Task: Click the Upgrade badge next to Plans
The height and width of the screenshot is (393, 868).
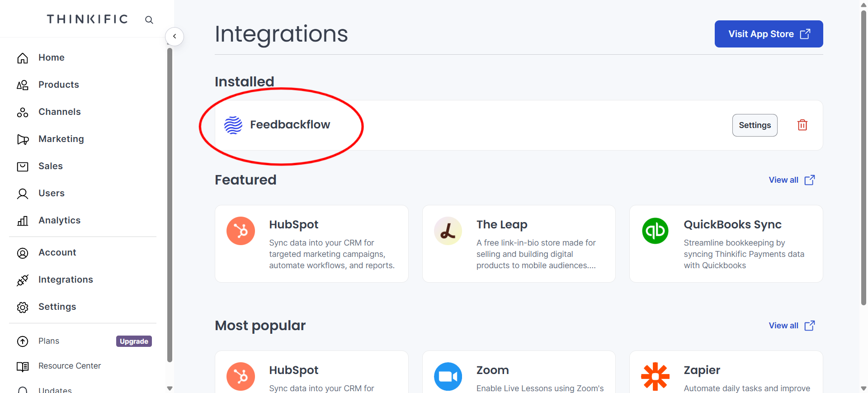Action: click(x=134, y=341)
